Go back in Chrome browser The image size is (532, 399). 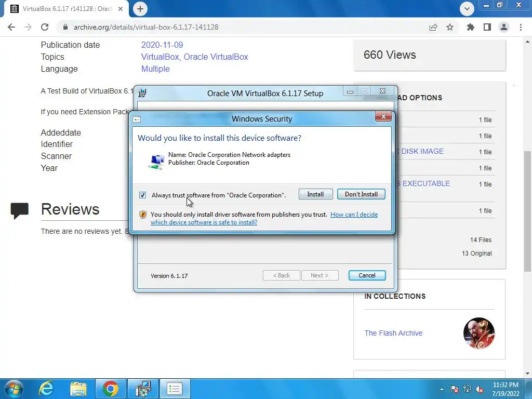pyautogui.click(x=11, y=27)
